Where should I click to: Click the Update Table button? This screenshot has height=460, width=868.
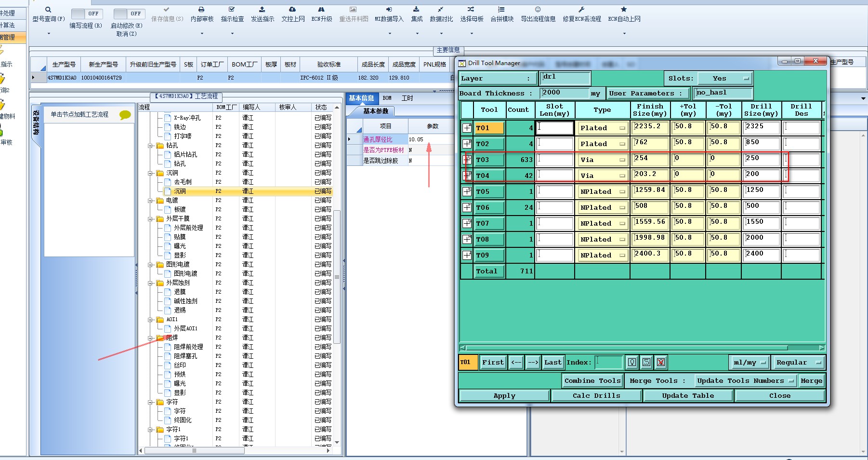(688, 396)
